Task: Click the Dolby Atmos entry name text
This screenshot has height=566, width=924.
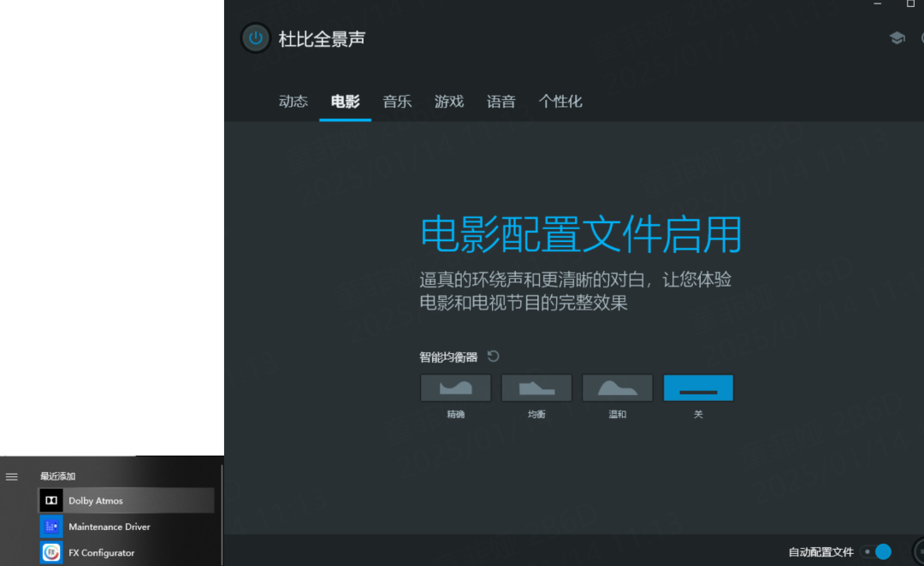Action: pos(96,501)
